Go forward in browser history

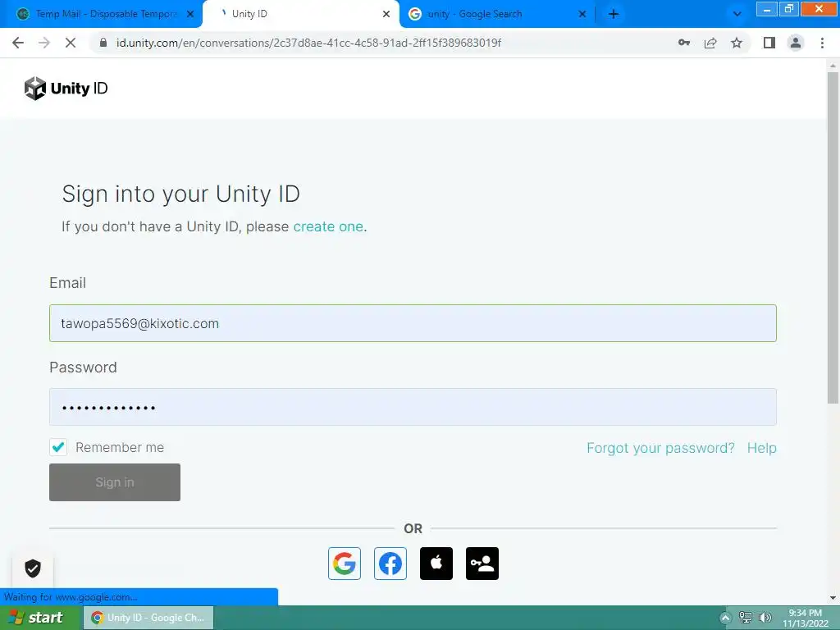pos(44,43)
